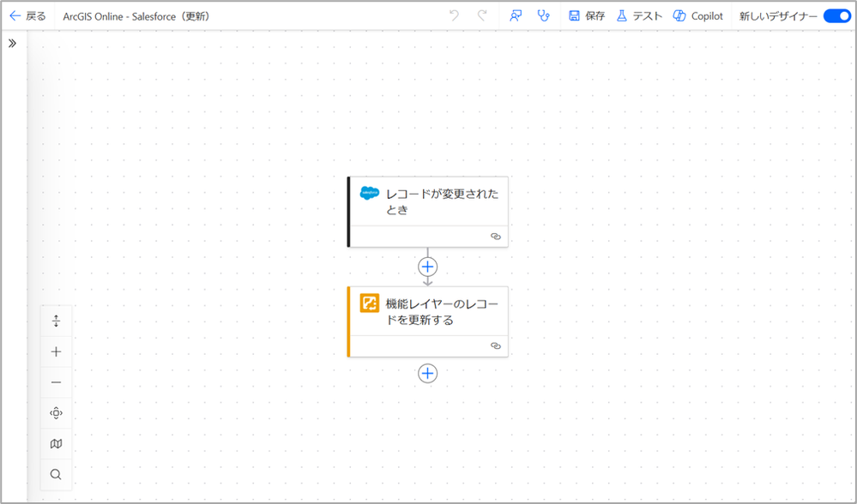The width and height of the screenshot is (857, 504).
Task: Save the flow with 保存
Action: (587, 15)
